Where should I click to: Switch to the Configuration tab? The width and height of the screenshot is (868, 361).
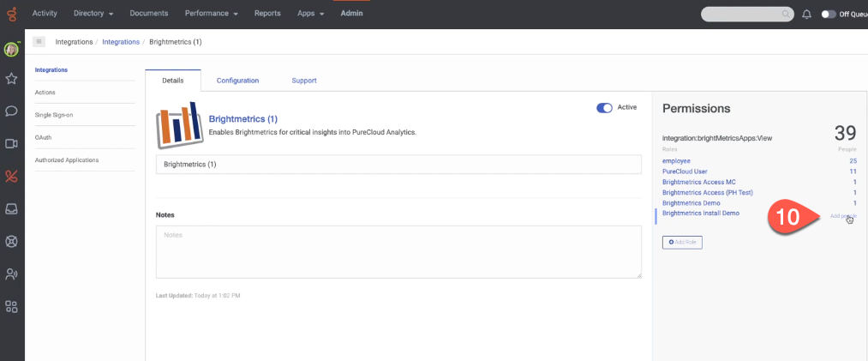pos(237,81)
